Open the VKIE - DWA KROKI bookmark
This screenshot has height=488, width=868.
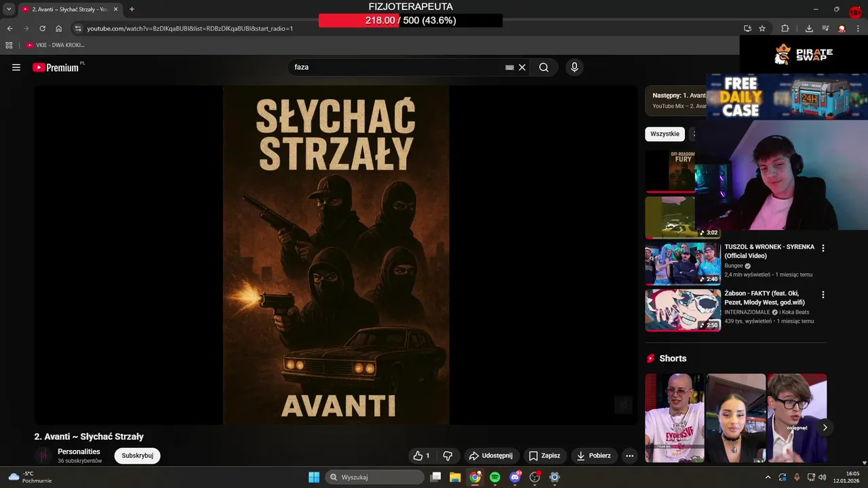[56, 45]
